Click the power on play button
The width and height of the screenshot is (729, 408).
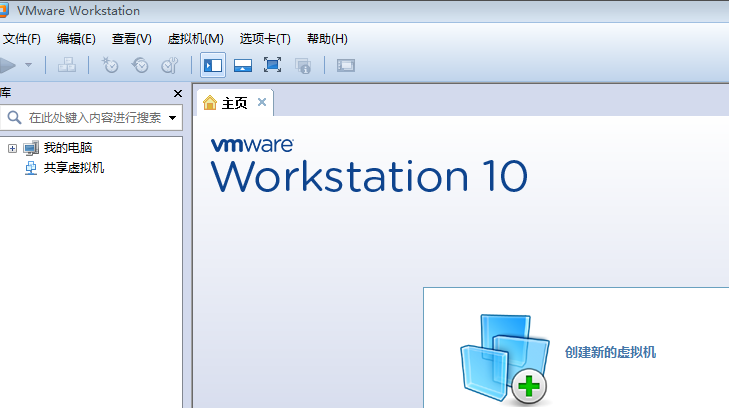[7, 66]
